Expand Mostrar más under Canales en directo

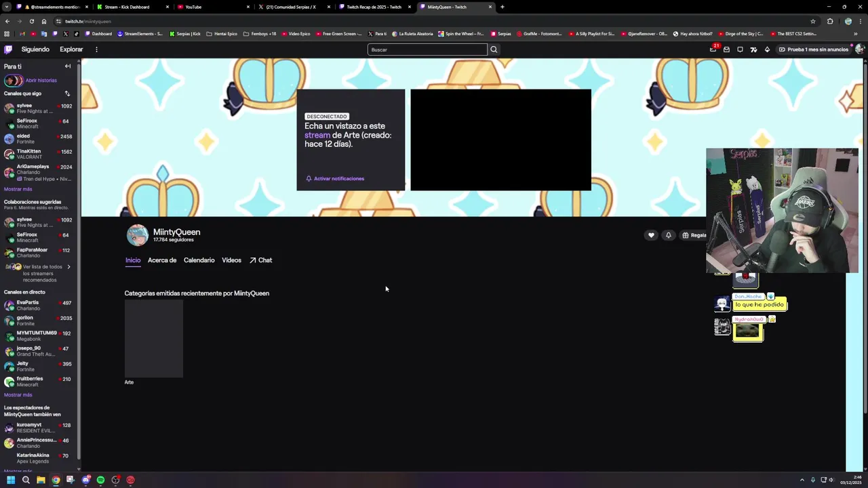(18, 394)
